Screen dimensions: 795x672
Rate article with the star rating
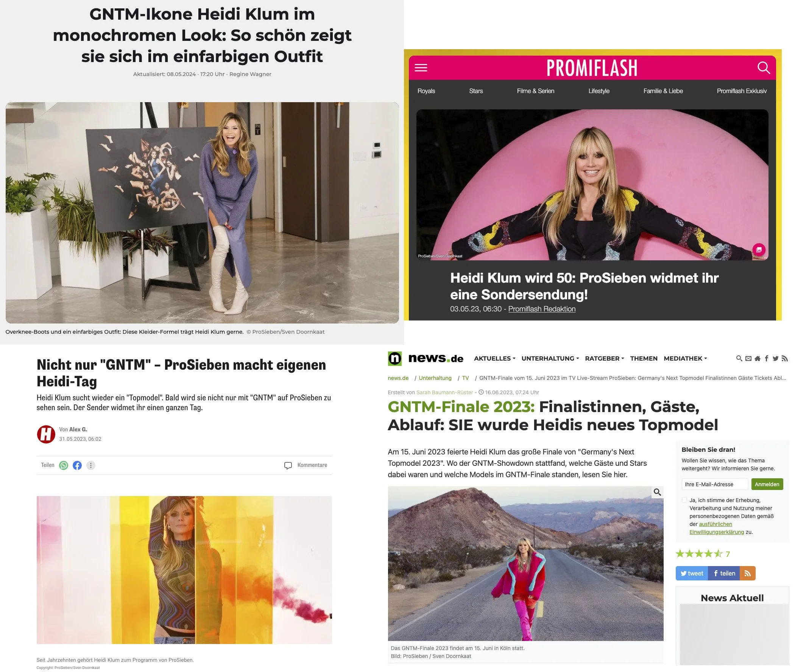pyautogui.click(x=699, y=554)
